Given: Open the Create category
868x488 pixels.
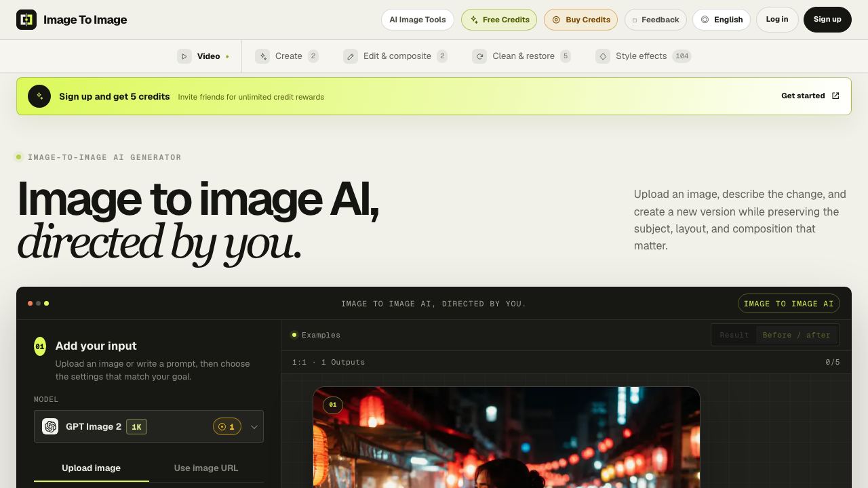Looking at the screenshot, I should (287, 56).
